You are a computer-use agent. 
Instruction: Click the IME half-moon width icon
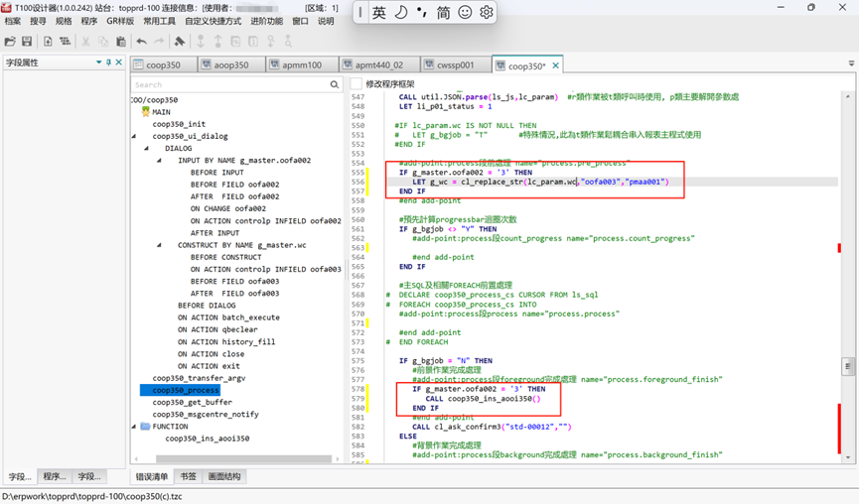pyautogui.click(x=401, y=13)
